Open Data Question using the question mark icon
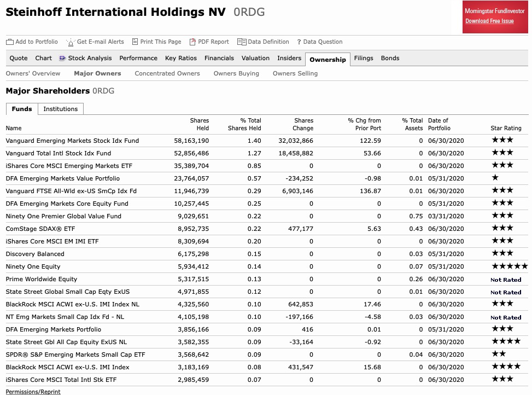This screenshot has height=395, width=532. point(299,42)
